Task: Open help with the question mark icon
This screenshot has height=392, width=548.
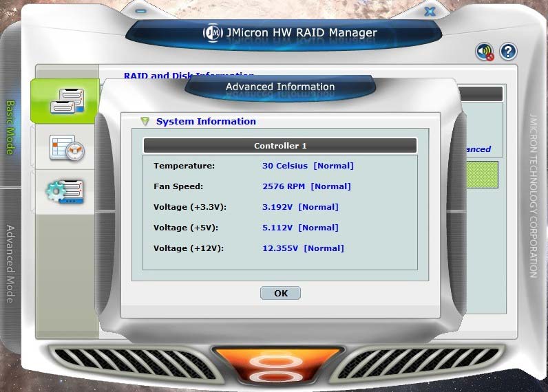Action: (x=508, y=52)
